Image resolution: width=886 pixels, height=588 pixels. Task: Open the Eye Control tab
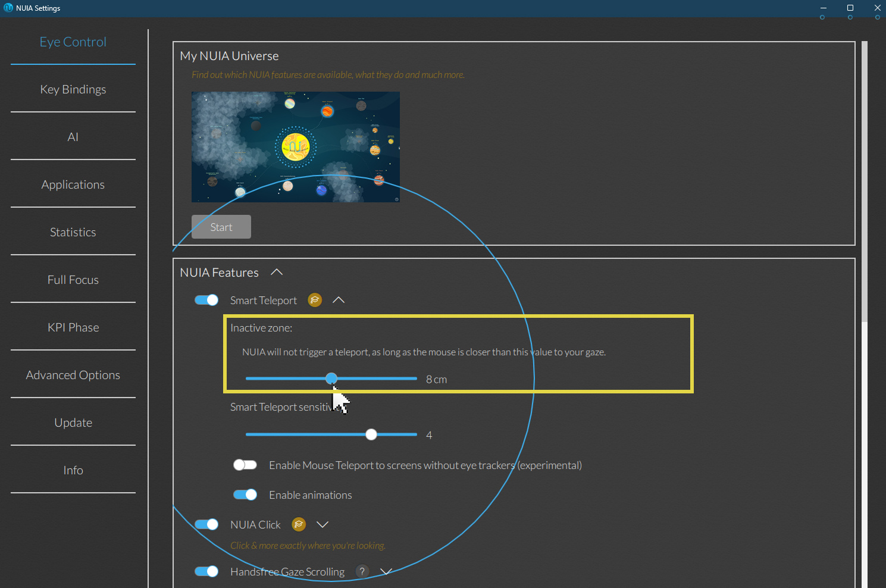[x=73, y=42]
